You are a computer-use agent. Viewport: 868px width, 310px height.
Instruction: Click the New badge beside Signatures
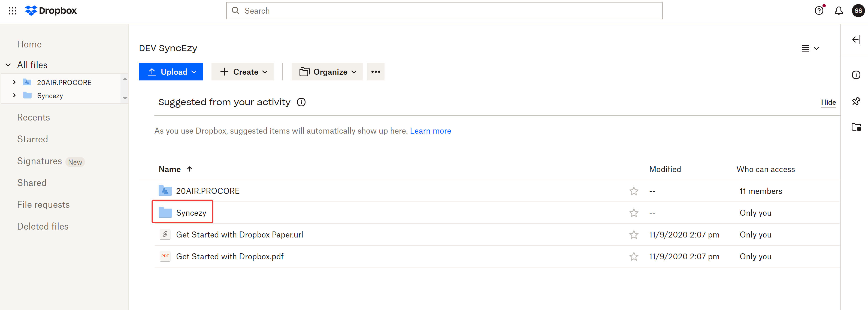(75, 162)
